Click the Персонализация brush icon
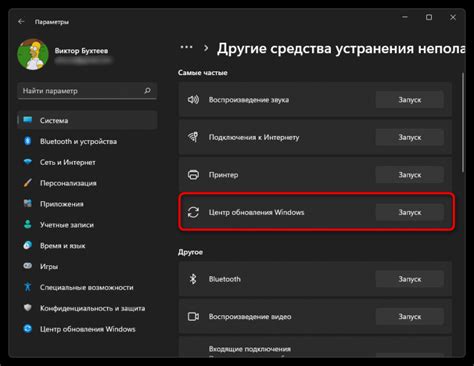 (x=28, y=183)
